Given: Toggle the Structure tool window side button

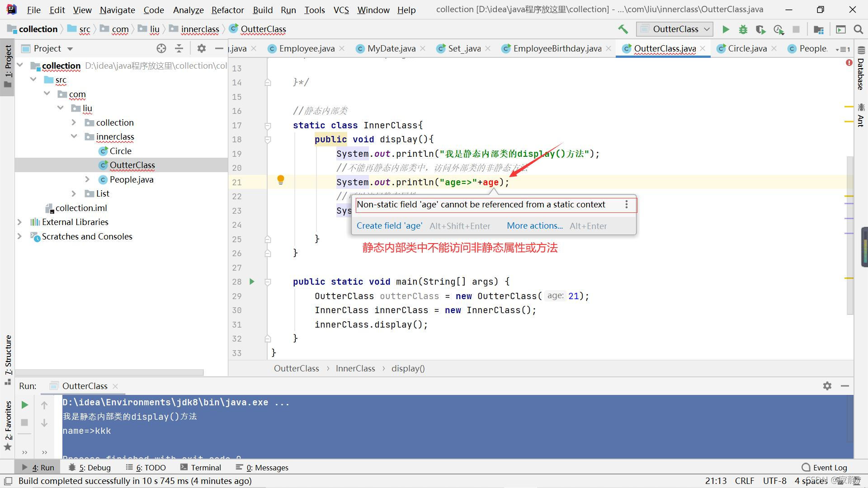Looking at the screenshot, I should 8,357.
